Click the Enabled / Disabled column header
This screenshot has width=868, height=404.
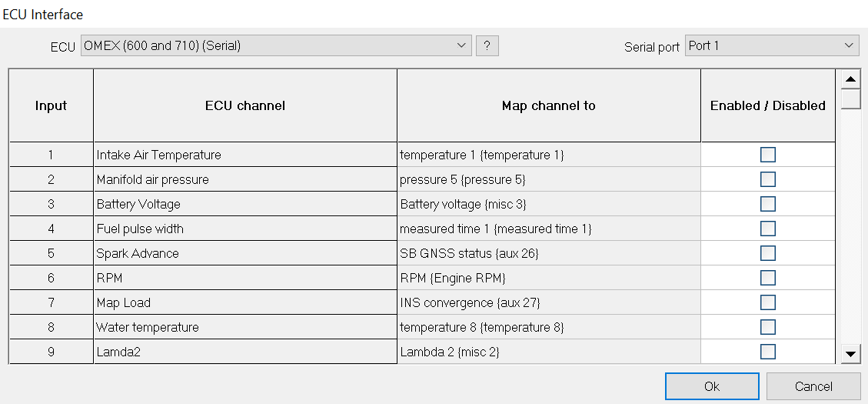(x=767, y=106)
